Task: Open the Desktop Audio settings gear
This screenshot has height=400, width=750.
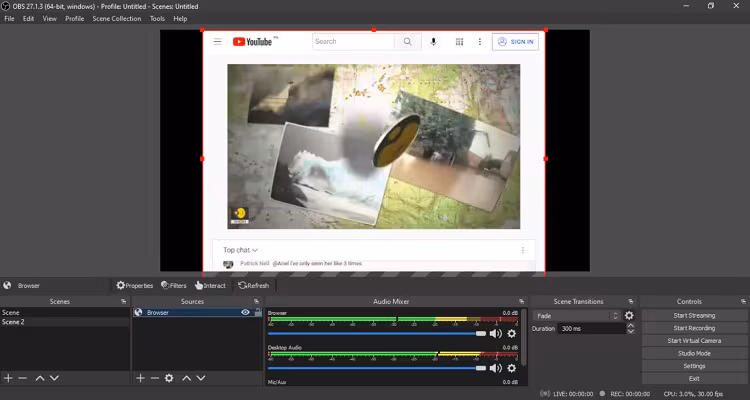Action: tap(512, 368)
